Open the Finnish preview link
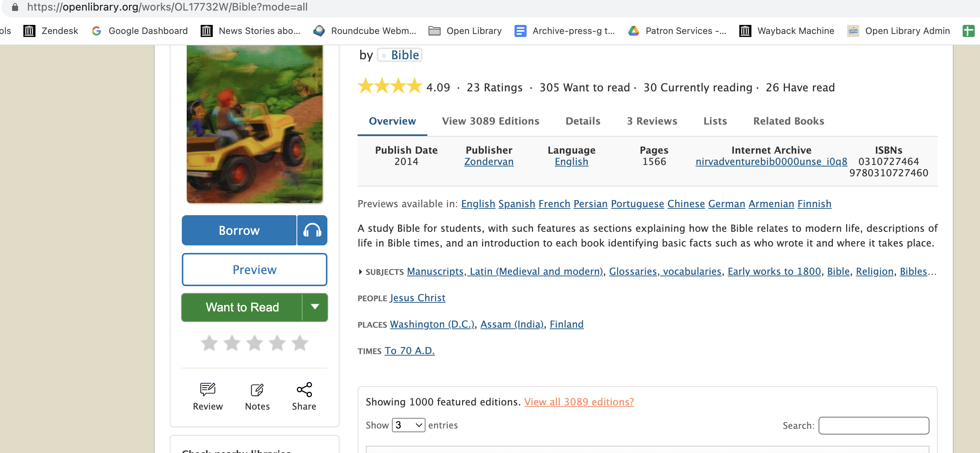 click(x=814, y=204)
